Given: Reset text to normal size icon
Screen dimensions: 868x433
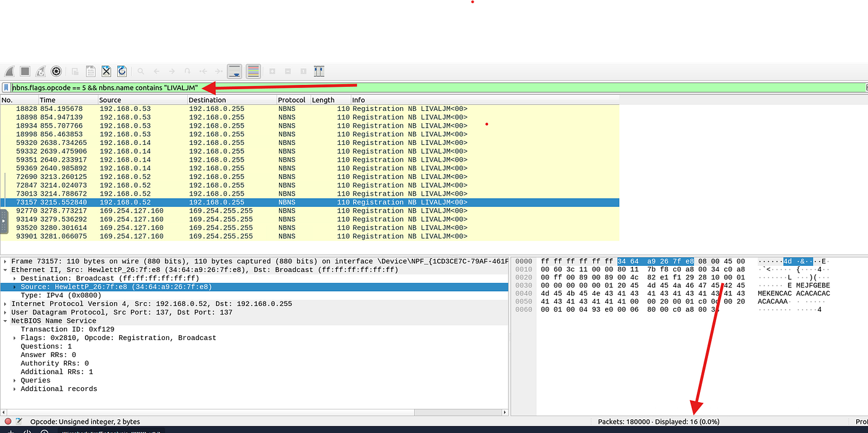Looking at the screenshot, I should coord(303,71).
